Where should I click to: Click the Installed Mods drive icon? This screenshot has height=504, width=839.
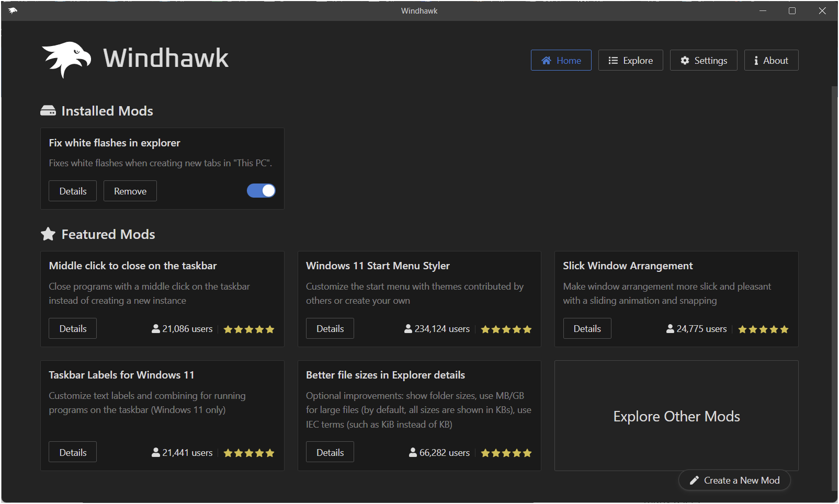[48, 111]
